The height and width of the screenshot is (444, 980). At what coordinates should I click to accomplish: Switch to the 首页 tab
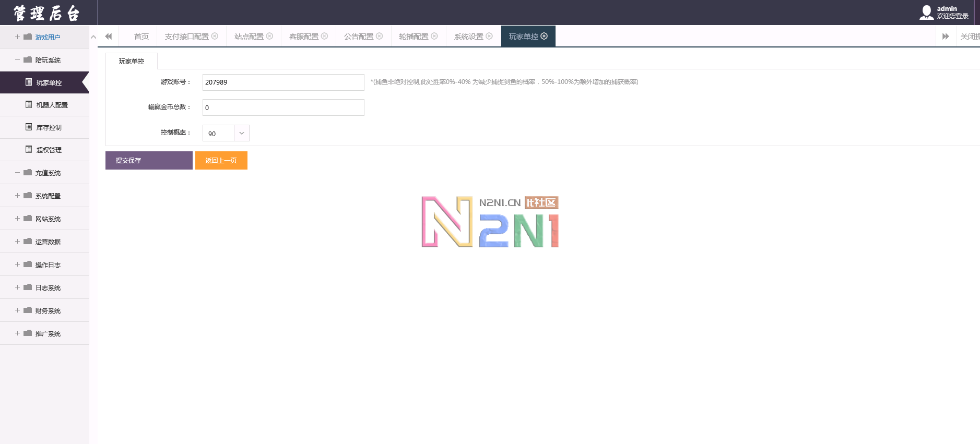click(x=141, y=37)
